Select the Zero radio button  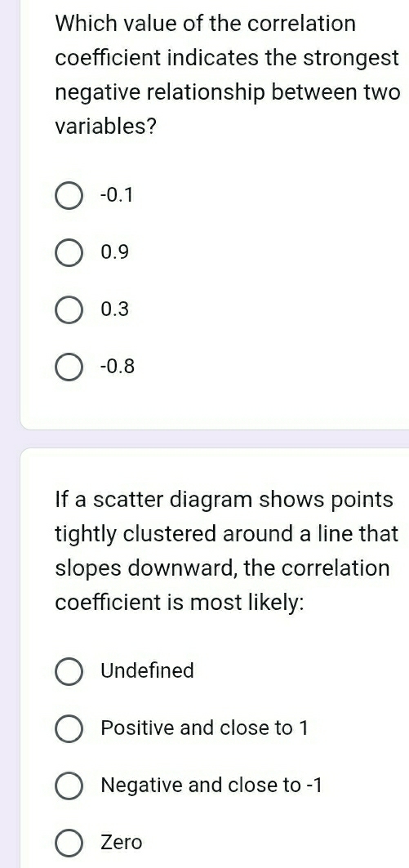click(x=69, y=843)
